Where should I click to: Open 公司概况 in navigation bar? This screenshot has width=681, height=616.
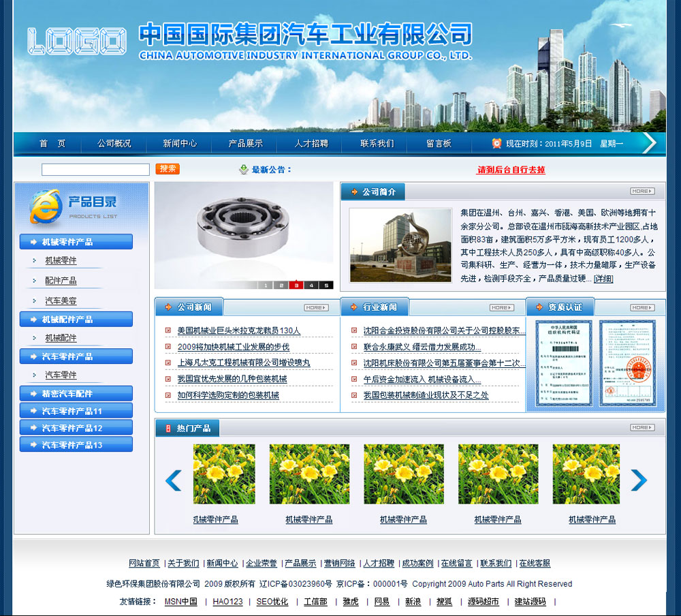click(x=114, y=144)
